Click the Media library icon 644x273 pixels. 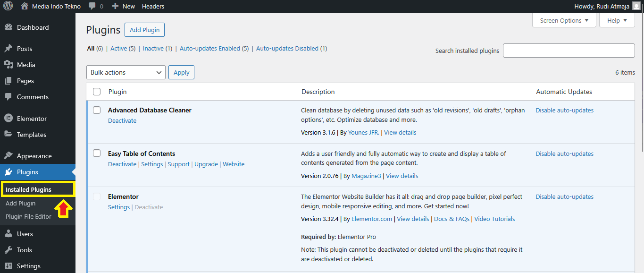8,65
